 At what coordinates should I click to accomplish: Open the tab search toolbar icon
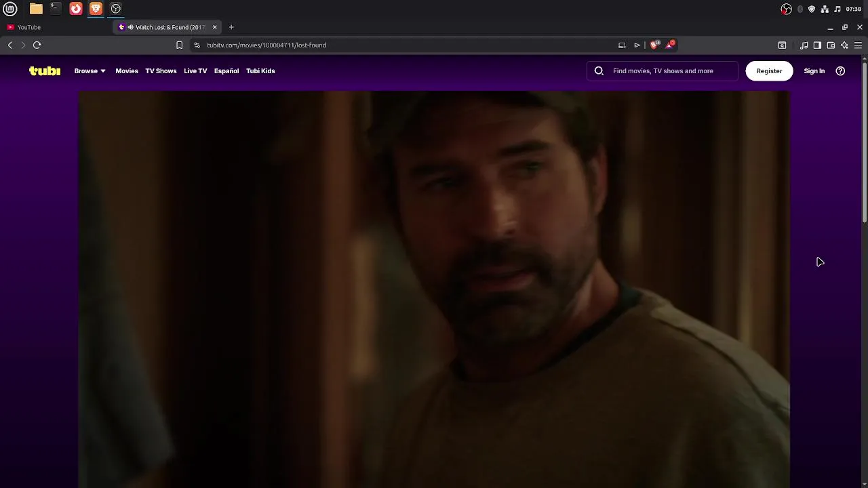pyautogui.click(x=782, y=45)
